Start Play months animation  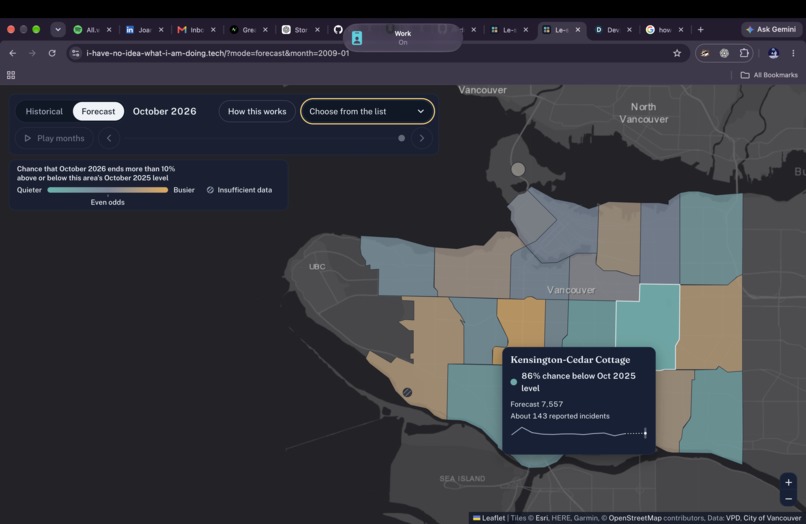(54, 138)
